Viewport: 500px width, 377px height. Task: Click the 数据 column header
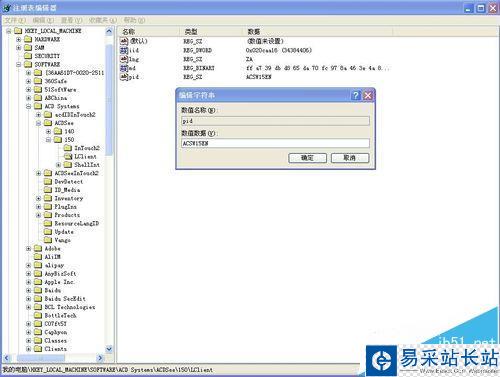[x=318, y=32]
